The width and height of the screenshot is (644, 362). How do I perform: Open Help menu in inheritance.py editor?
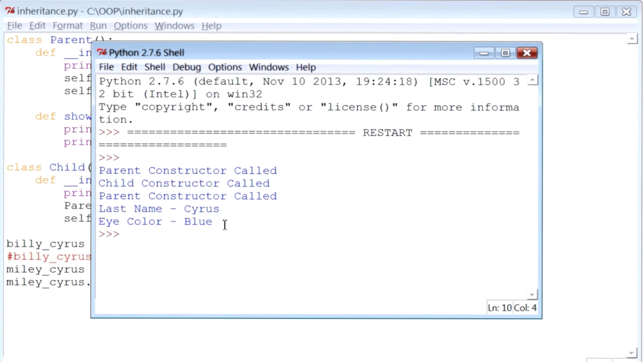(x=211, y=26)
